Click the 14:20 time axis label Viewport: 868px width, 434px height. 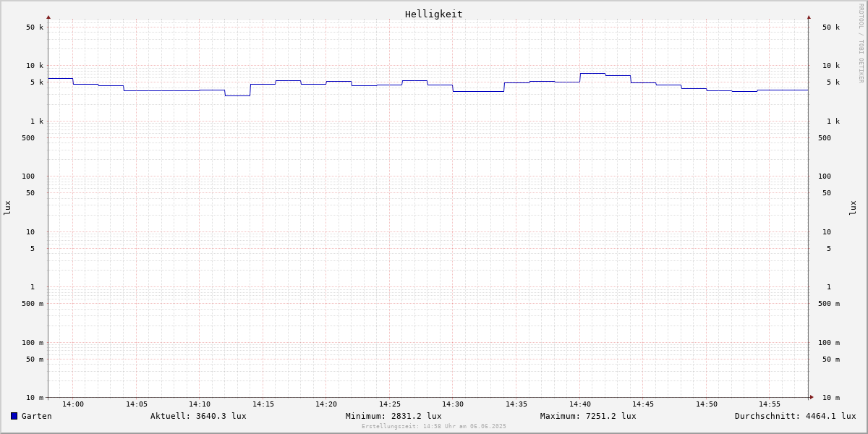click(x=326, y=404)
